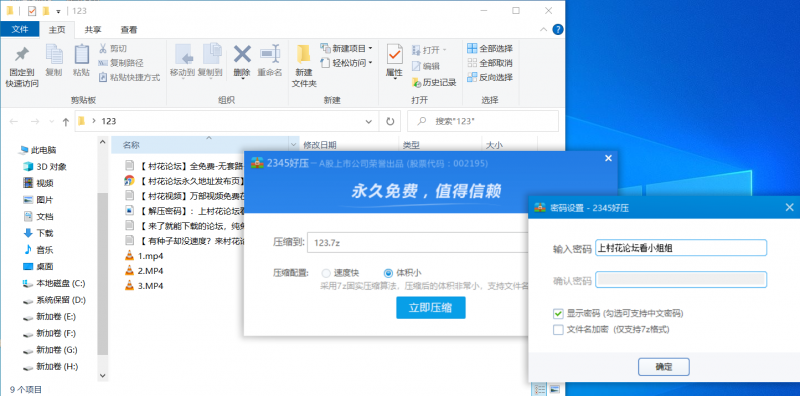Click the Copy To (复制到) icon

[x=211, y=55]
